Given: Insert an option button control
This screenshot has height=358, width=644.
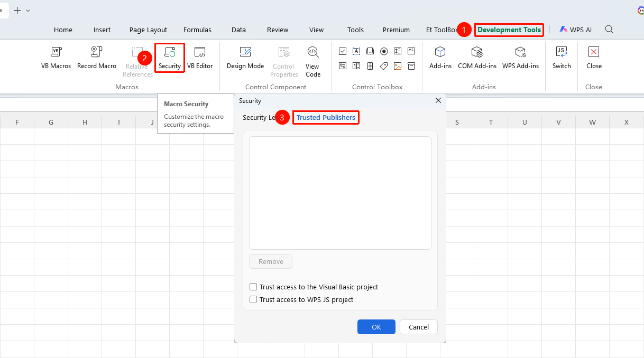Looking at the screenshot, I should 384,51.
